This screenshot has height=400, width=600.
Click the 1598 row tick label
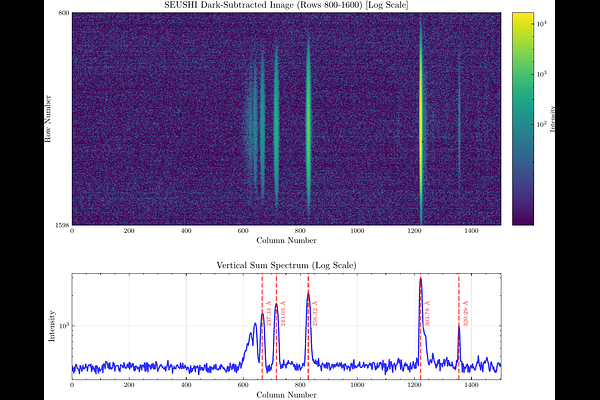[61, 224]
